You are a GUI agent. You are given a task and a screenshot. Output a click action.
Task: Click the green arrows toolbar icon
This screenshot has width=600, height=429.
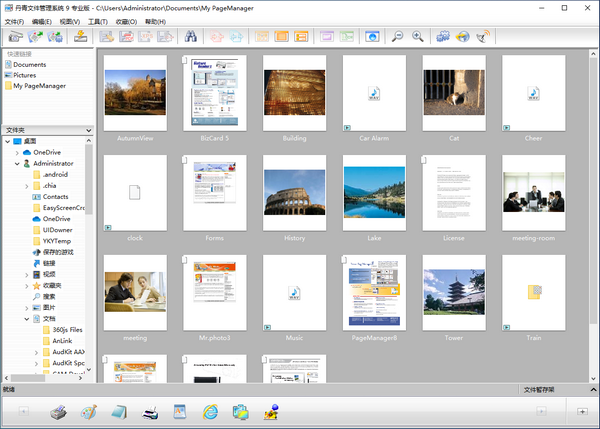point(35,37)
